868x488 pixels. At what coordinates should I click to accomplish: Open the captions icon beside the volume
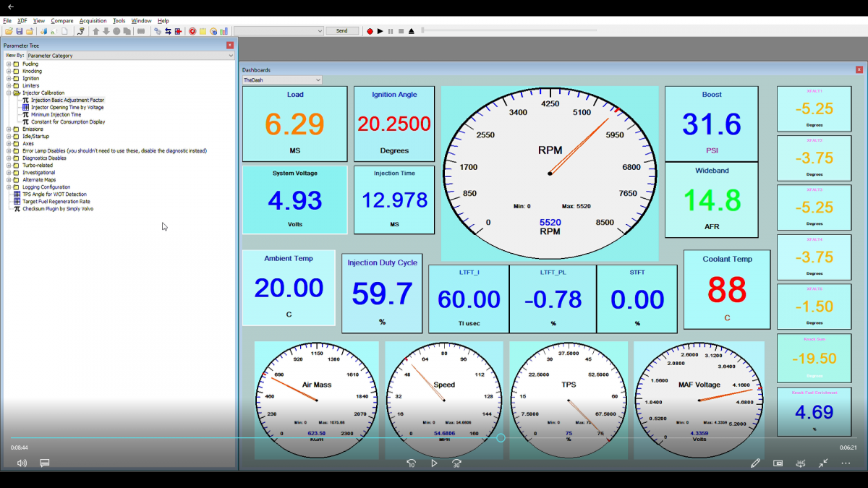[45, 463]
